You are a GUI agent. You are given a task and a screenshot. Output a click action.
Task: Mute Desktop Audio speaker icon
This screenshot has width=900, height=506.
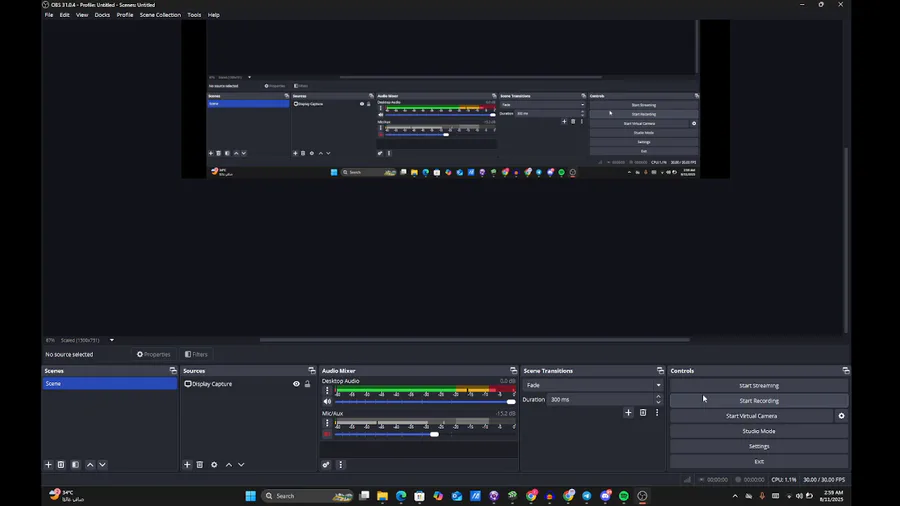pyautogui.click(x=327, y=402)
